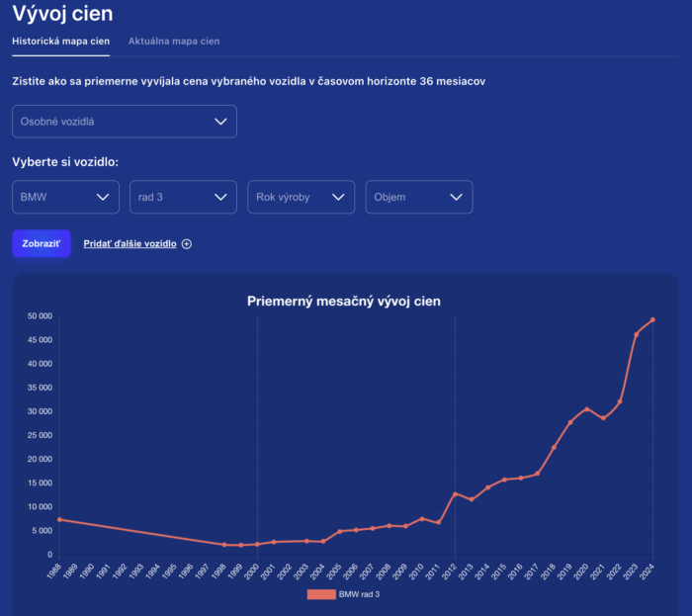The image size is (692, 616).
Task: Click the 2012 data point on price line
Action: [455, 493]
